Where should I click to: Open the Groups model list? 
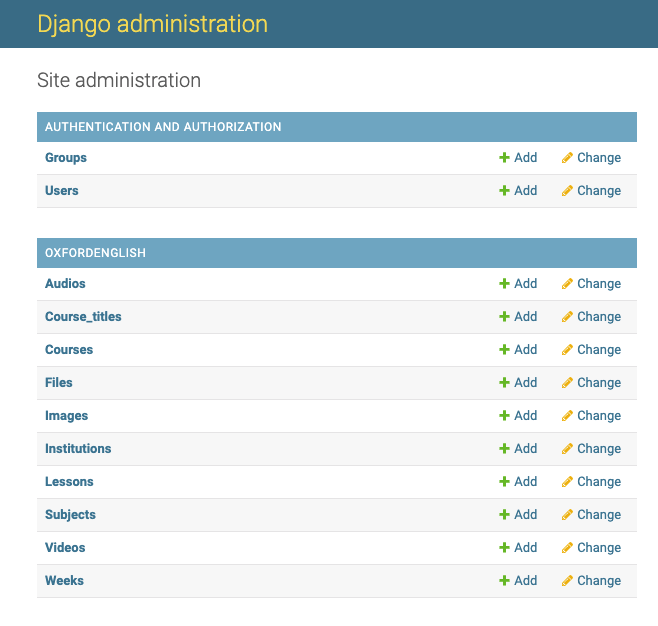[x=66, y=158]
